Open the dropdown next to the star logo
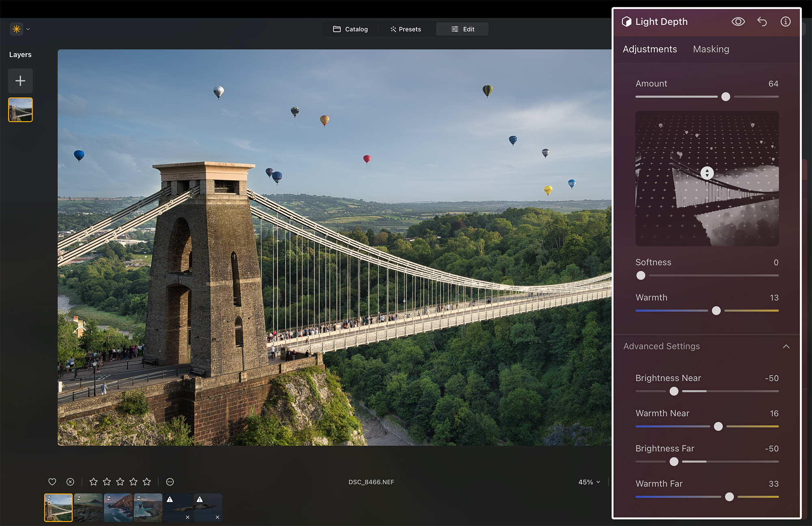The width and height of the screenshot is (812, 526). pos(28,29)
